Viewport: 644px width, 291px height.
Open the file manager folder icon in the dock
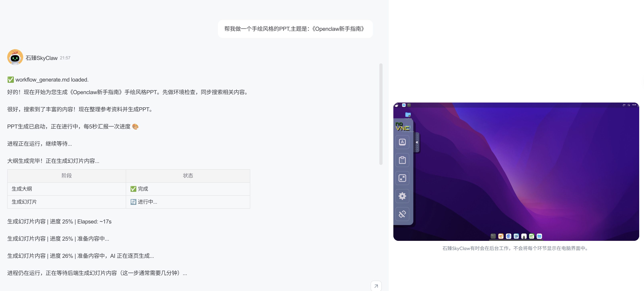tap(539, 236)
